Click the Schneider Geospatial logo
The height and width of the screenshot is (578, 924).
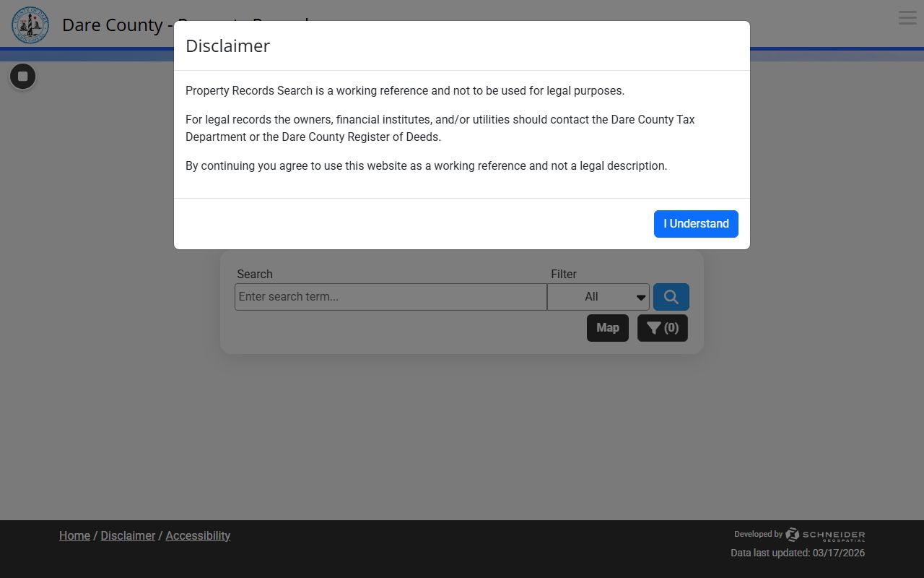pos(825,535)
